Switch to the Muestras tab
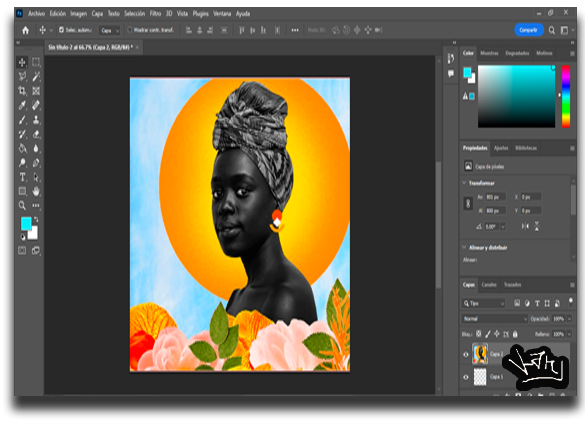 [489, 53]
